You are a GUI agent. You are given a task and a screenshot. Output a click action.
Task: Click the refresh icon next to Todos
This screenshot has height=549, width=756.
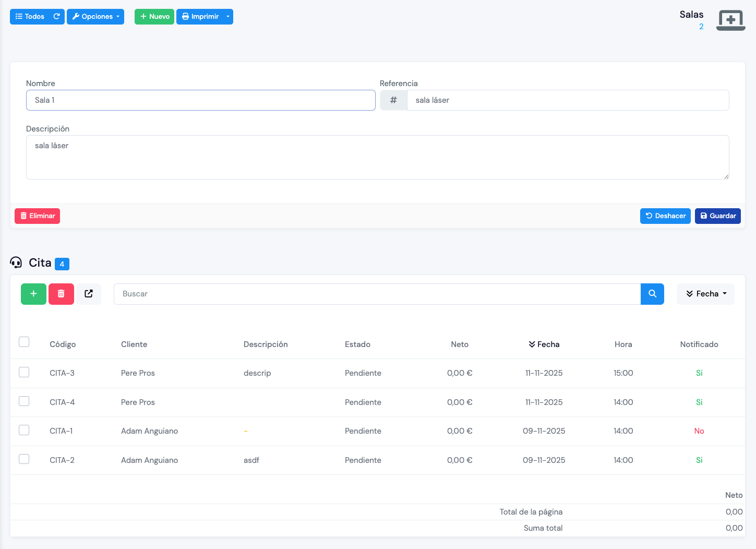click(x=57, y=17)
